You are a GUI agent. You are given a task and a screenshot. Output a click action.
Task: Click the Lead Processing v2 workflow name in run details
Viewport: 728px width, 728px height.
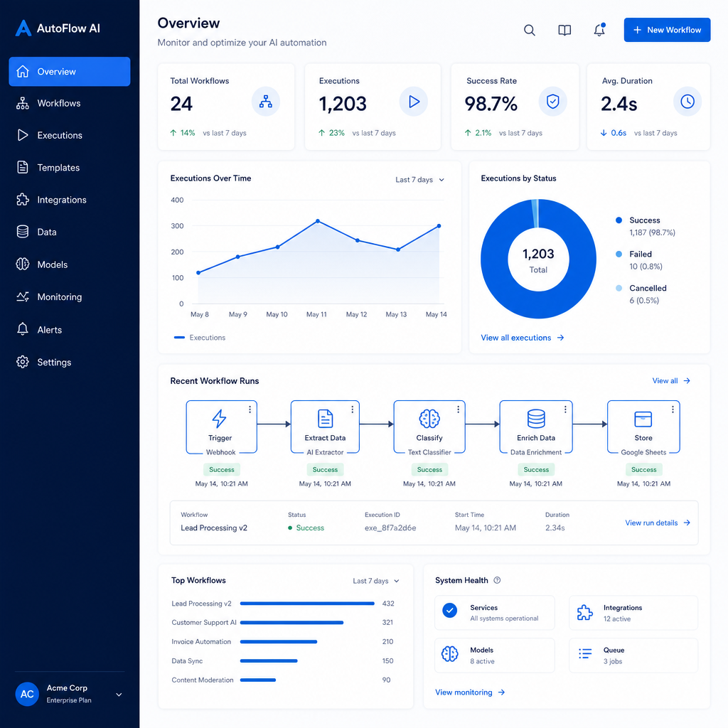click(213, 528)
